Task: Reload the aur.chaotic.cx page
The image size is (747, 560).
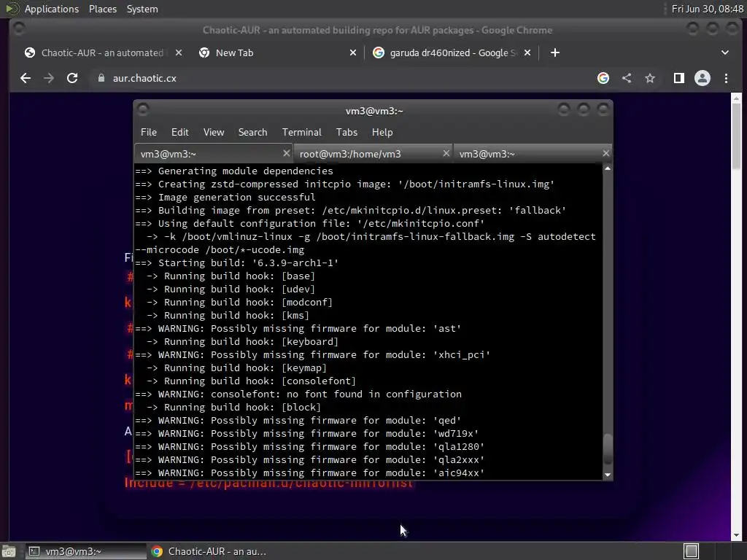Action: pos(72,79)
